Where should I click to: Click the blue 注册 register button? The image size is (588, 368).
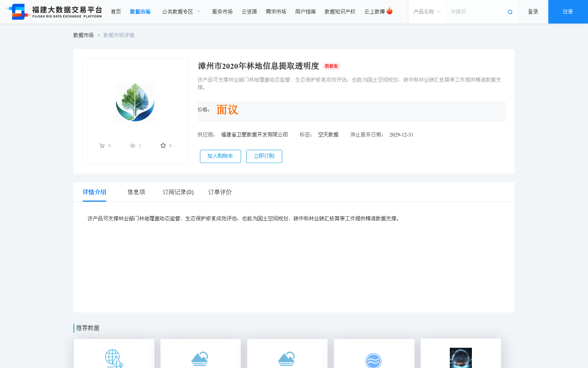(x=568, y=12)
